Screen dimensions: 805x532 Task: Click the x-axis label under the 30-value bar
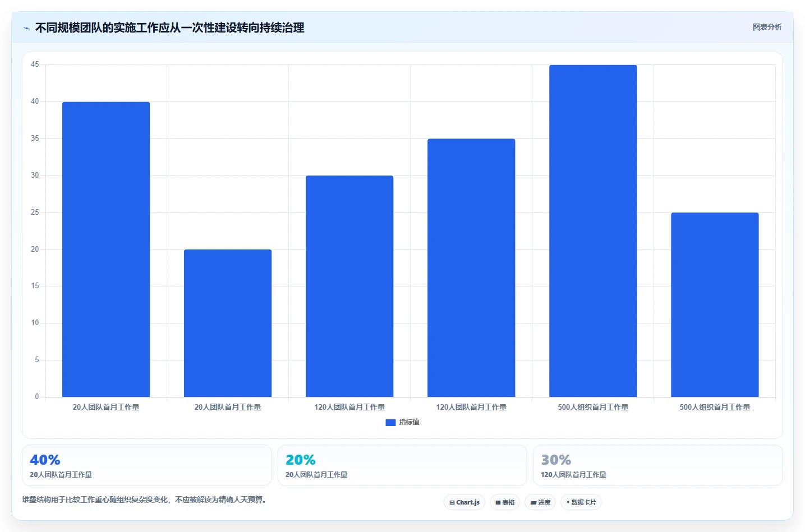pyautogui.click(x=349, y=408)
